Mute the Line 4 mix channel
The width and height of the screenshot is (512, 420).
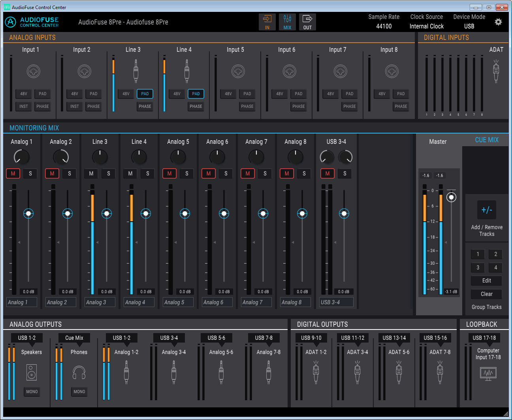pyautogui.click(x=130, y=173)
